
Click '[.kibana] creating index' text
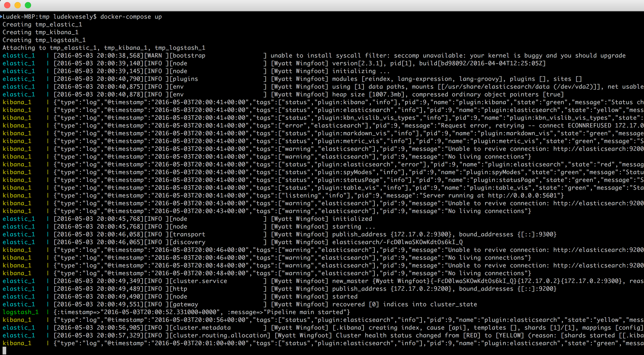pyautogui.click(x=375, y=328)
